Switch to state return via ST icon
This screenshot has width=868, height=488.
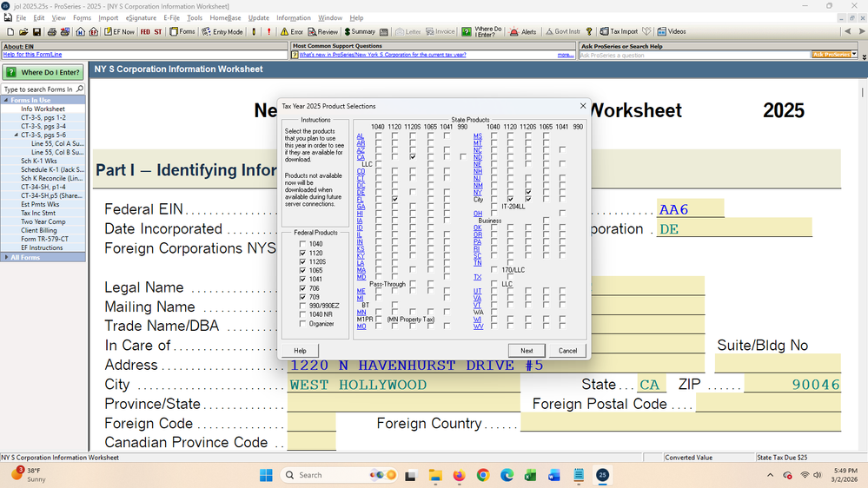[x=158, y=31]
